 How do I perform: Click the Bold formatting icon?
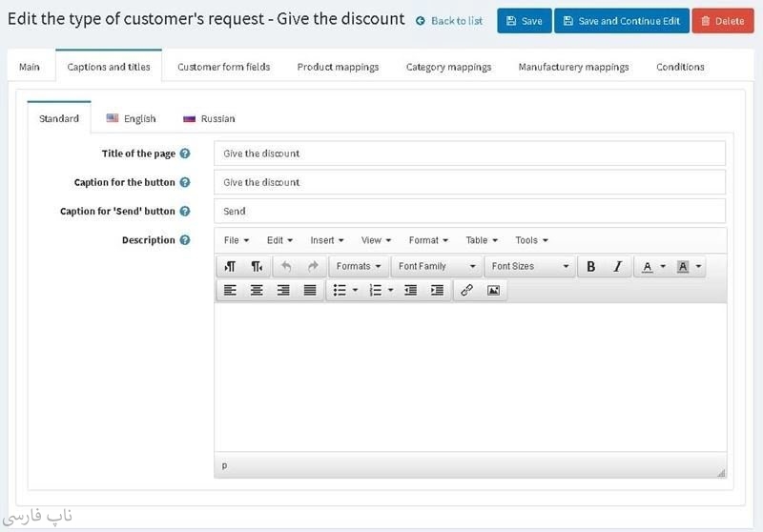591,267
